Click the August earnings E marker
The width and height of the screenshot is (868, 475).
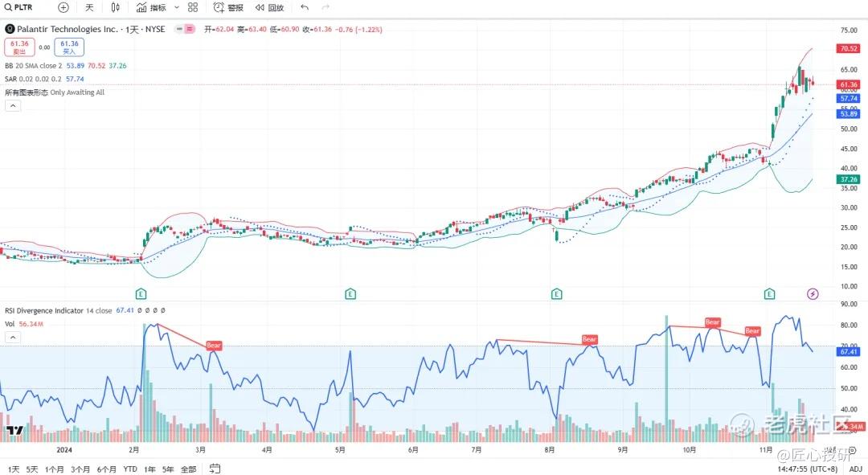pos(557,294)
